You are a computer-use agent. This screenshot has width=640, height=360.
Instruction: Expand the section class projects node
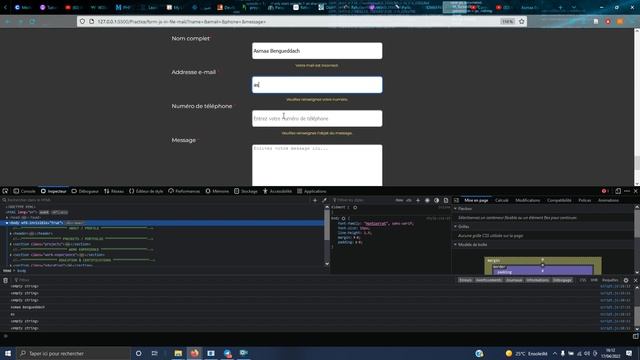pos(11,244)
